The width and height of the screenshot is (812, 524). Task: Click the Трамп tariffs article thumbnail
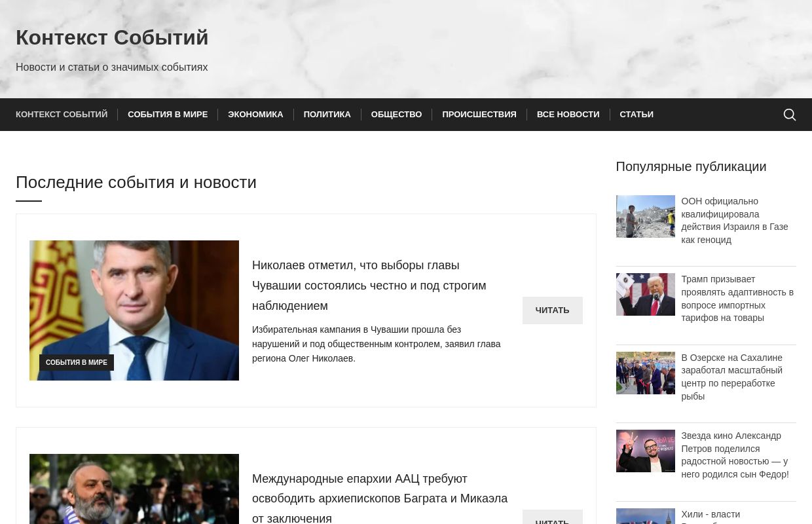pos(645,295)
